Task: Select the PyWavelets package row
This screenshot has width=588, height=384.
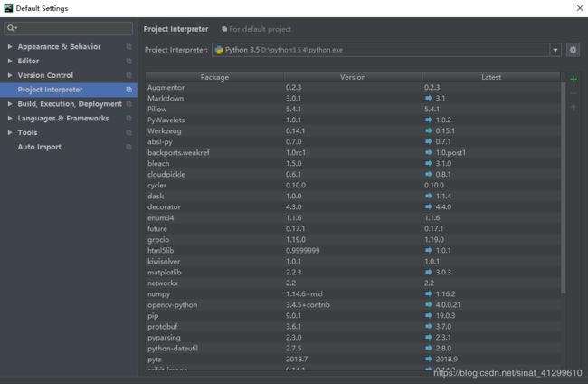Action: [353, 120]
